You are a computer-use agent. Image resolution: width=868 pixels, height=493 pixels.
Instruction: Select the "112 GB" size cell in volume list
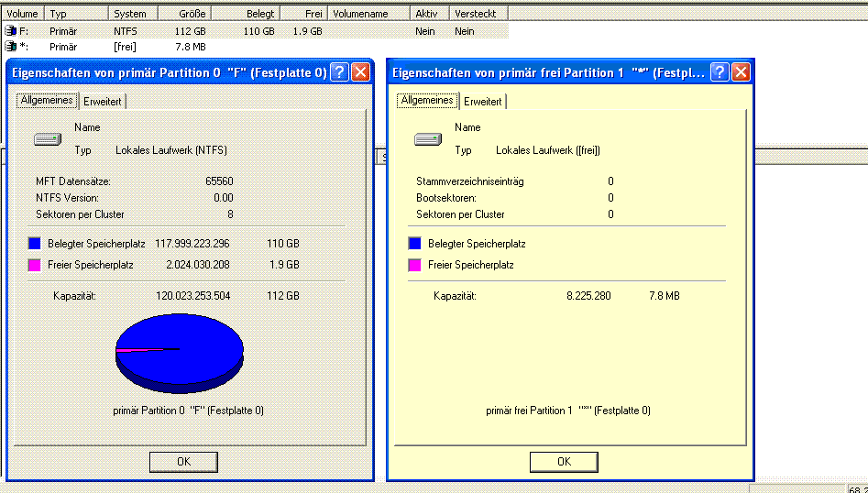pyautogui.click(x=191, y=31)
